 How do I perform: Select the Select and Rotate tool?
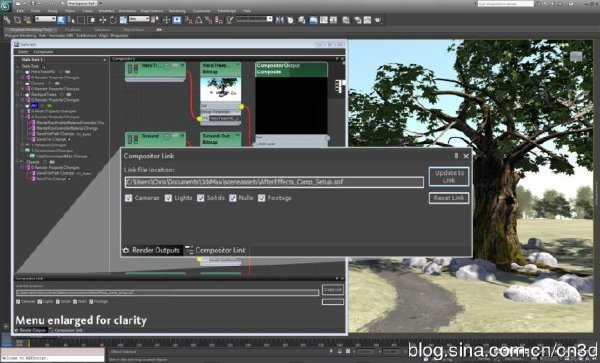click(113, 20)
